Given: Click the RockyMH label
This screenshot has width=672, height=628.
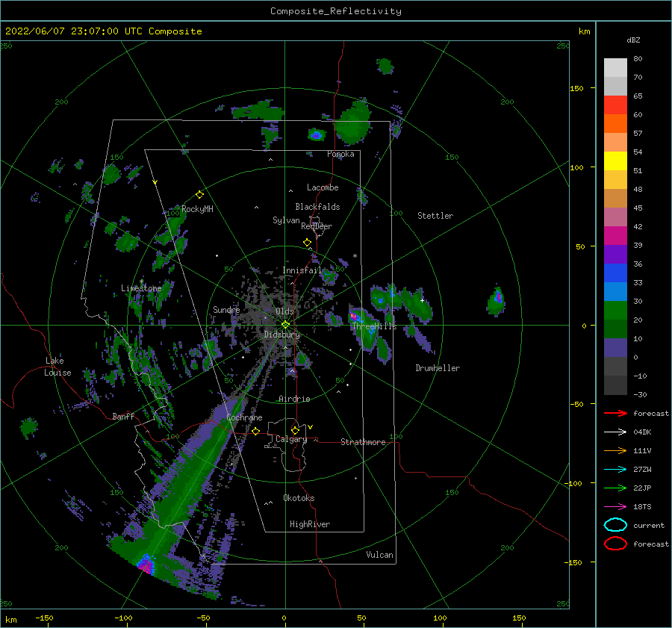Looking at the screenshot, I should pos(197,209).
